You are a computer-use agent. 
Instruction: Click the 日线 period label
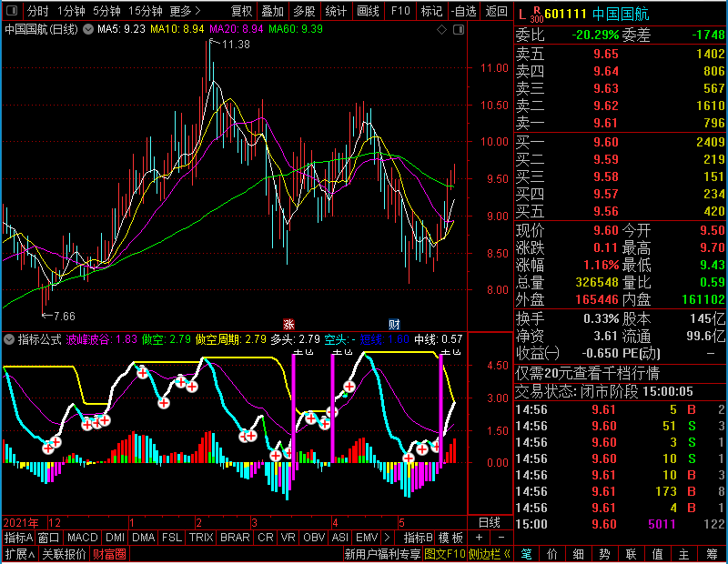point(490,523)
